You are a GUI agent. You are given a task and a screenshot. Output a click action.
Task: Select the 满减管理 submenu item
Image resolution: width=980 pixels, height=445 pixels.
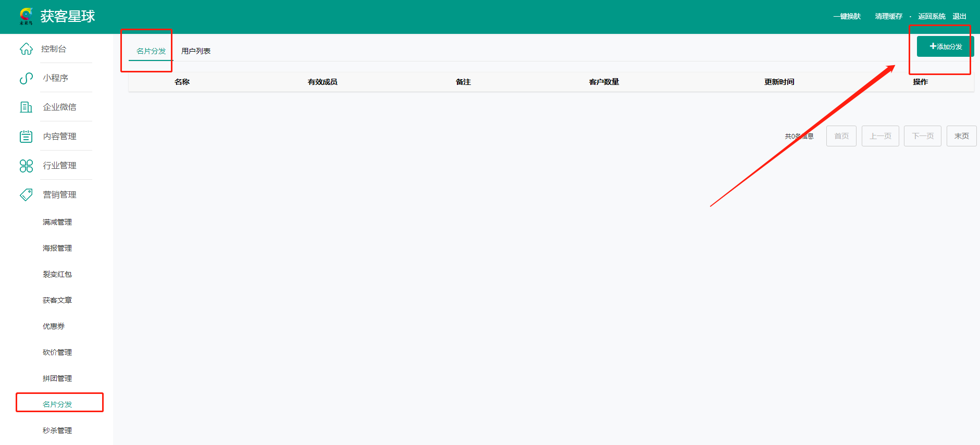click(x=57, y=222)
